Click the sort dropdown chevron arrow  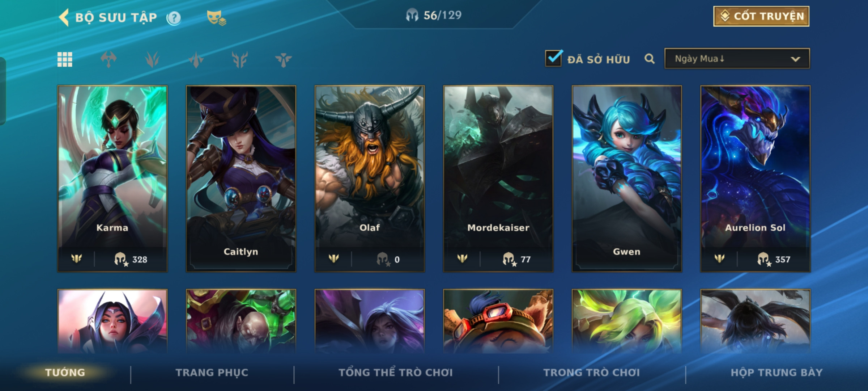pyautogui.click(x=795, y=59)
